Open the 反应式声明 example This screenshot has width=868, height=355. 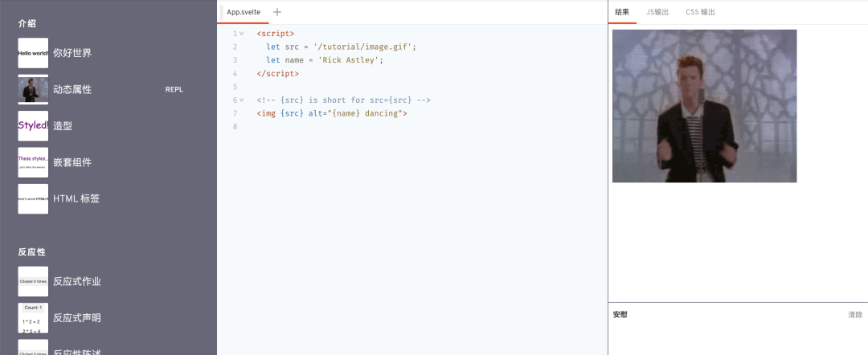pyautogui.click(x=77, y=318)
